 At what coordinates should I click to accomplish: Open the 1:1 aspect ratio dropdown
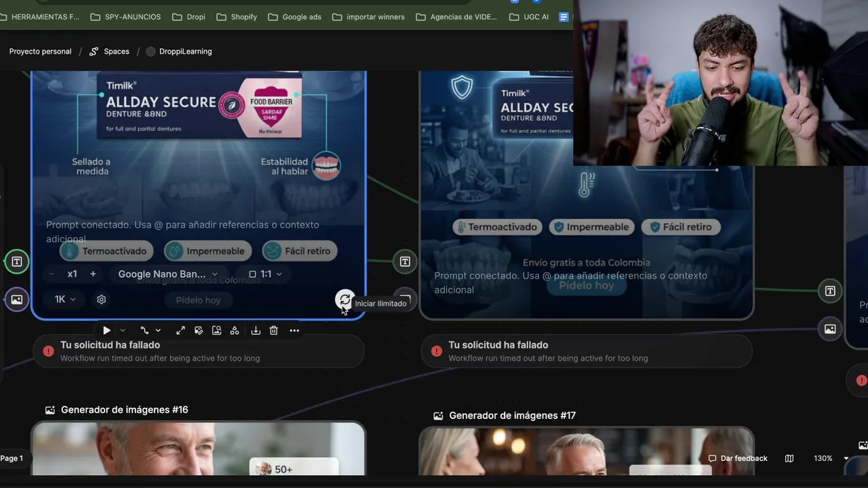point(265,274)
